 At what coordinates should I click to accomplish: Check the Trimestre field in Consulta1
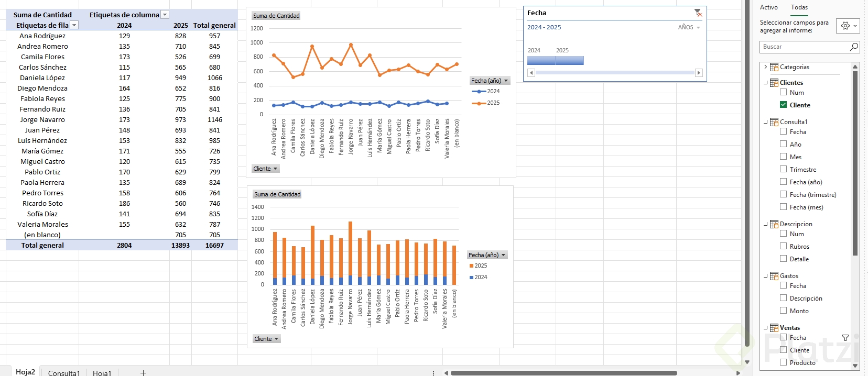784,169
